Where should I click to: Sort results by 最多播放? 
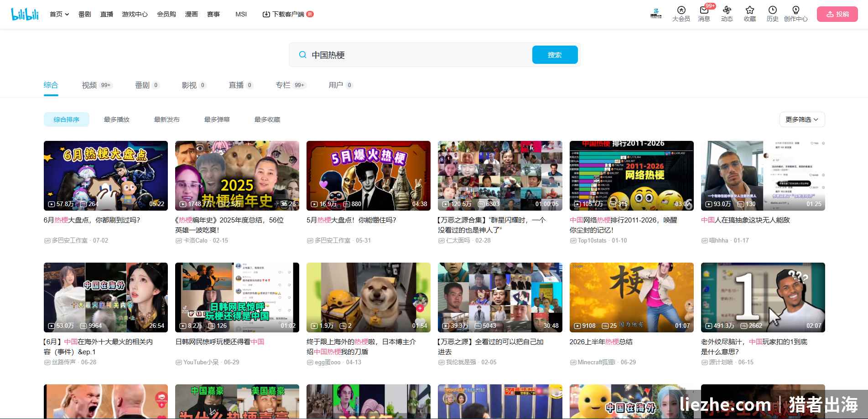[117, 119]
